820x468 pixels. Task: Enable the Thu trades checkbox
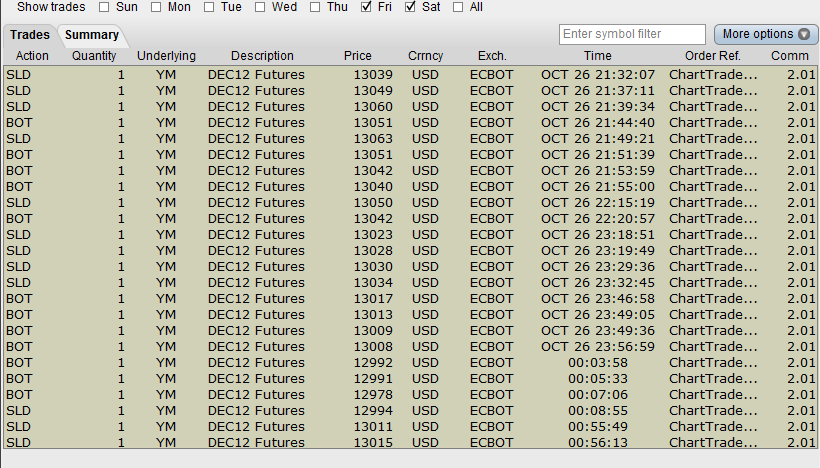coord(315,7)
